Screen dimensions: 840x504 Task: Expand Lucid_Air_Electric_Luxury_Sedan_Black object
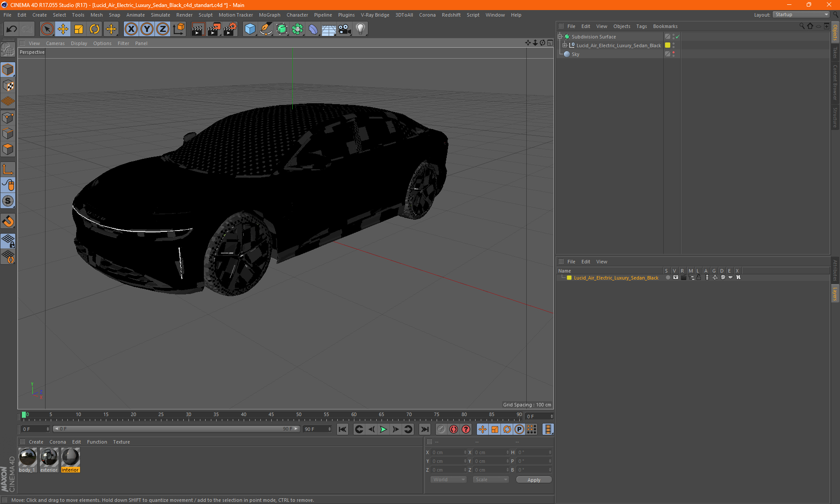[565, 45]
